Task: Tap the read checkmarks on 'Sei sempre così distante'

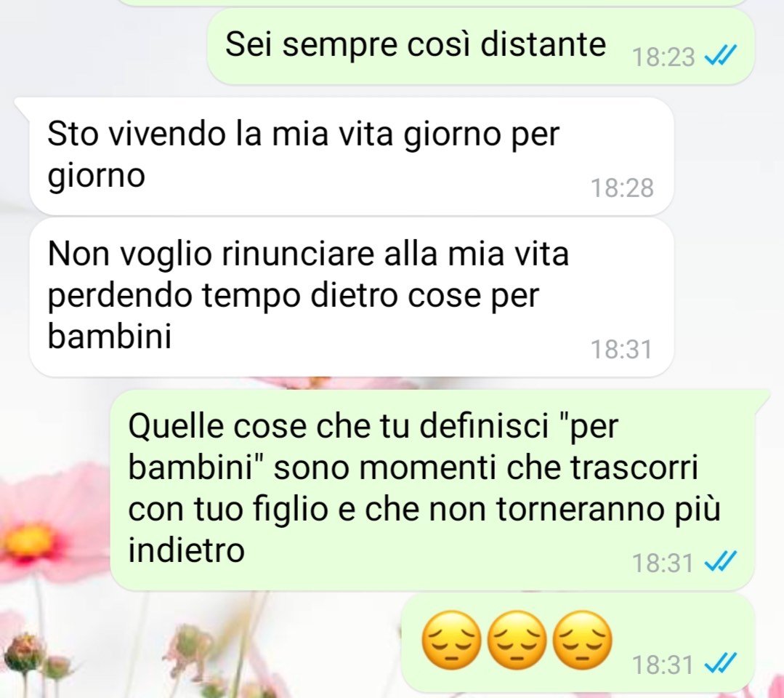Action: pos(721,55)
